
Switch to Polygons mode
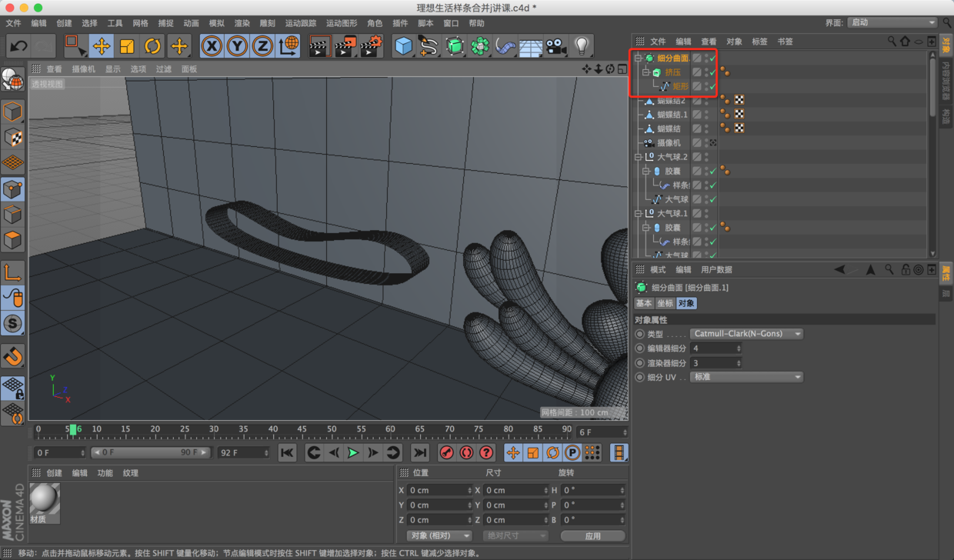pyautogui.click(x=12, y=239)
